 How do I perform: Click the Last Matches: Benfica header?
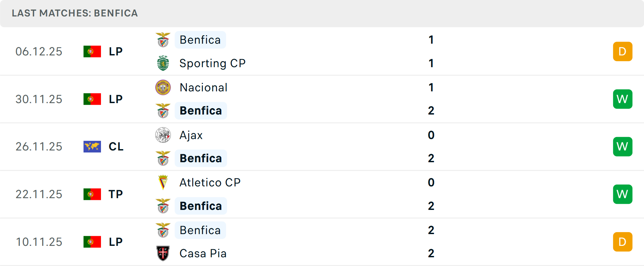pos(75,13)
